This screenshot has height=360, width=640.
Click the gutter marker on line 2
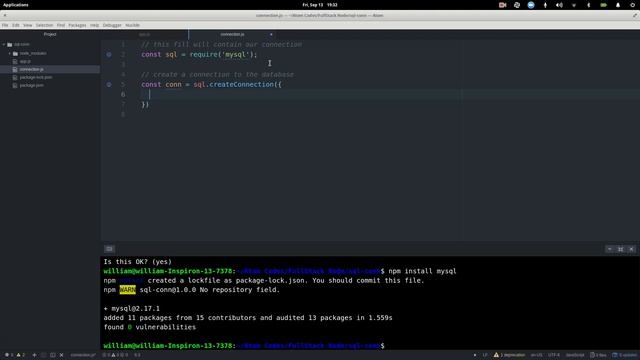pos(109,54)
